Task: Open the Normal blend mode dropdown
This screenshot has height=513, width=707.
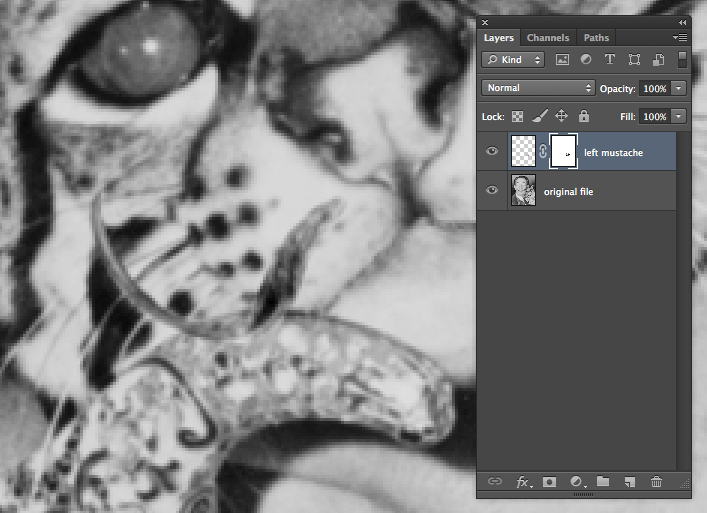Action: tap(538, 88)
